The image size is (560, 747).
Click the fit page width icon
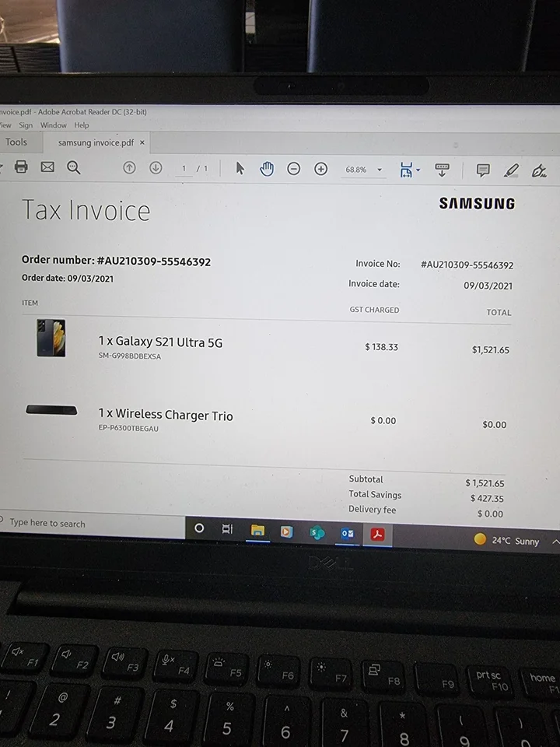tap(406, 170)
